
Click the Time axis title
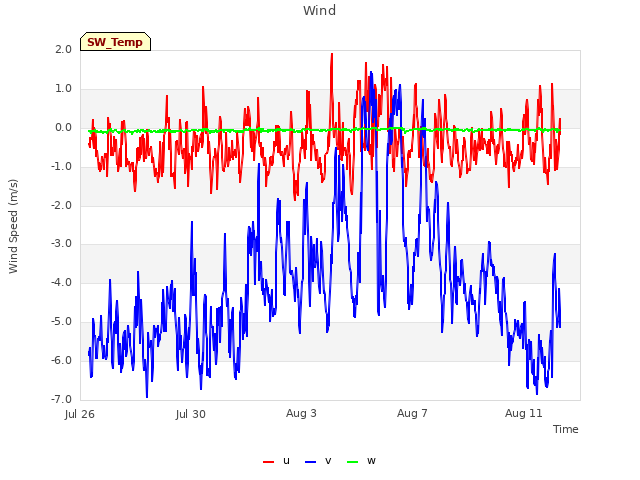(565, 429)
